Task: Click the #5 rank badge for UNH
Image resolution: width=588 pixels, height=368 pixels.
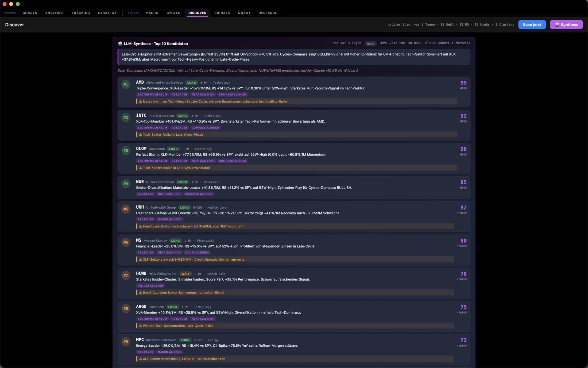Action: (x=126, y=209)
